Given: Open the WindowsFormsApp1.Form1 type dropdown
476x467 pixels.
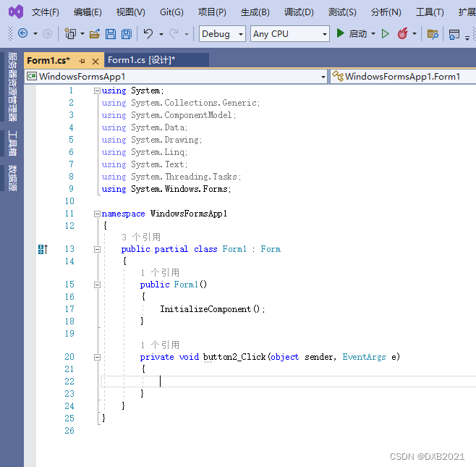Looking at the screenshot, I should 403,77.
